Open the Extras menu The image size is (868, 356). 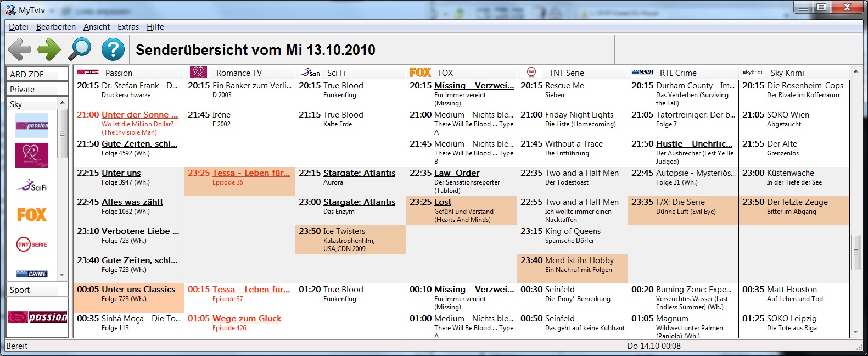click(x=128, y=27)
